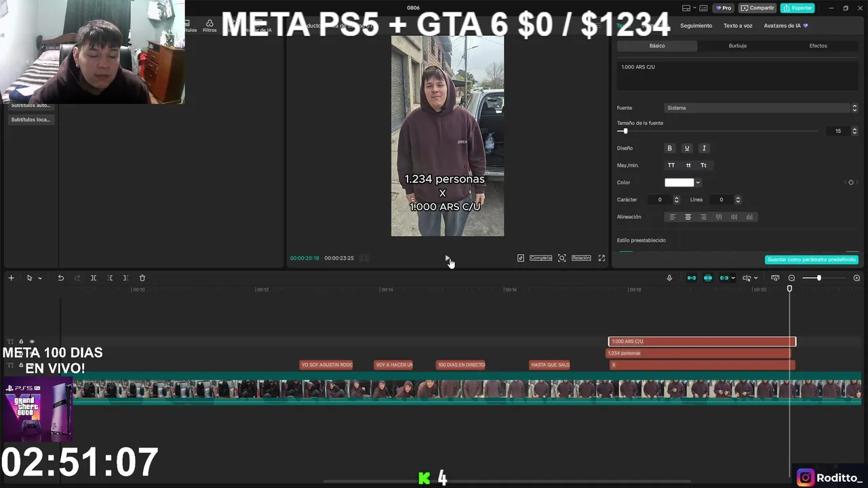Viewport: 868px width, 488px height.
Task: Set text to all lowercase tt
Action: click(x=688, y=165)
